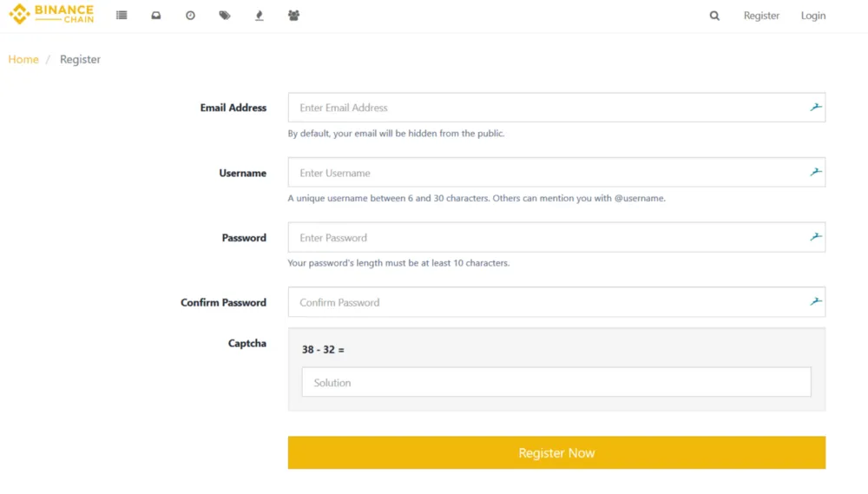Focus the Enter Password field
This screenshot has height=494, width=868.
(556, 237)
